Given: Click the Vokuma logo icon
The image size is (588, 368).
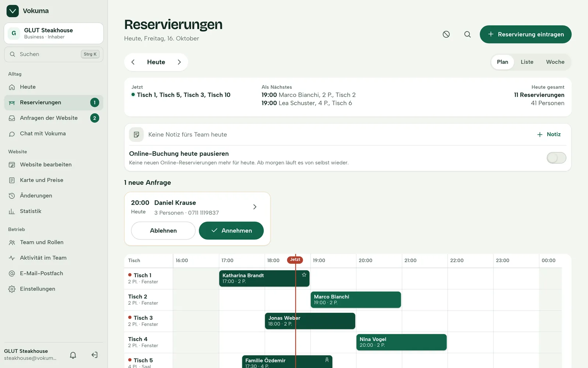Looking at the screenshot, I should [12, 11].
